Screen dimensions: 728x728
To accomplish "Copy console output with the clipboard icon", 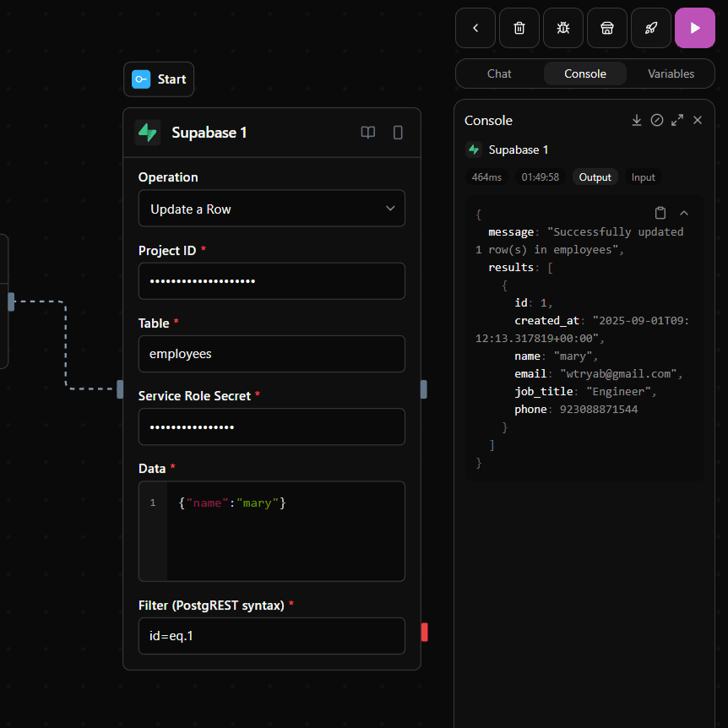I will 660,213.
